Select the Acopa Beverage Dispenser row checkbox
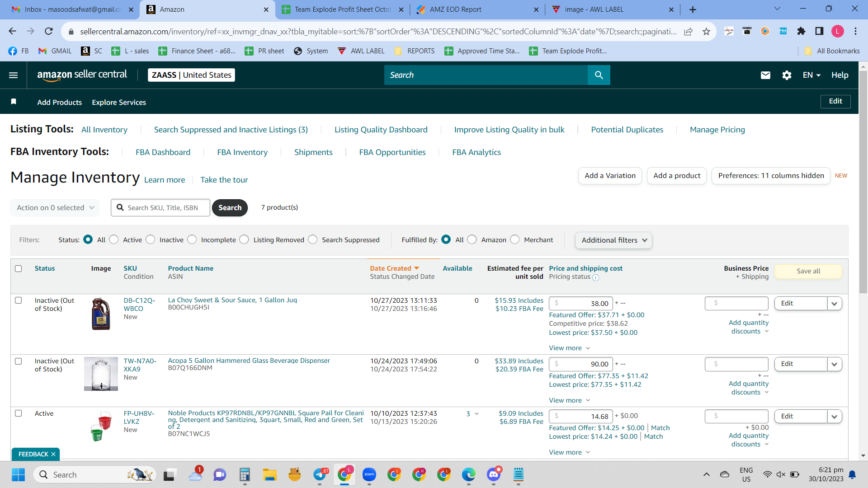The height and width of the screenshot is (488, 868). [x=19, y=361]
